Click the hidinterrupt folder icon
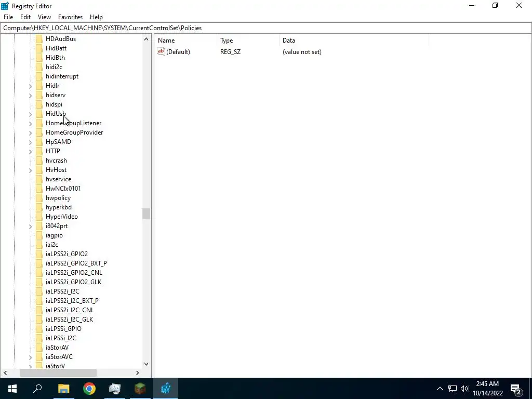 click(39, 76)
